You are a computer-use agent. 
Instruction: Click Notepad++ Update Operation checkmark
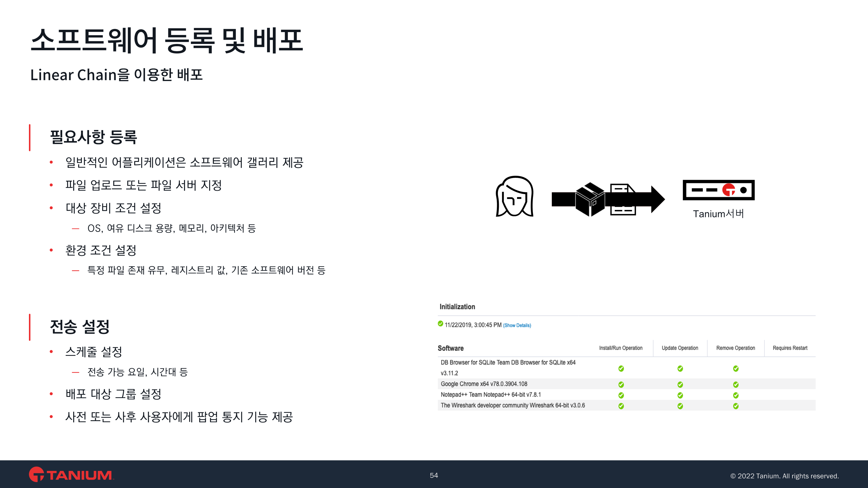point(680,395)
